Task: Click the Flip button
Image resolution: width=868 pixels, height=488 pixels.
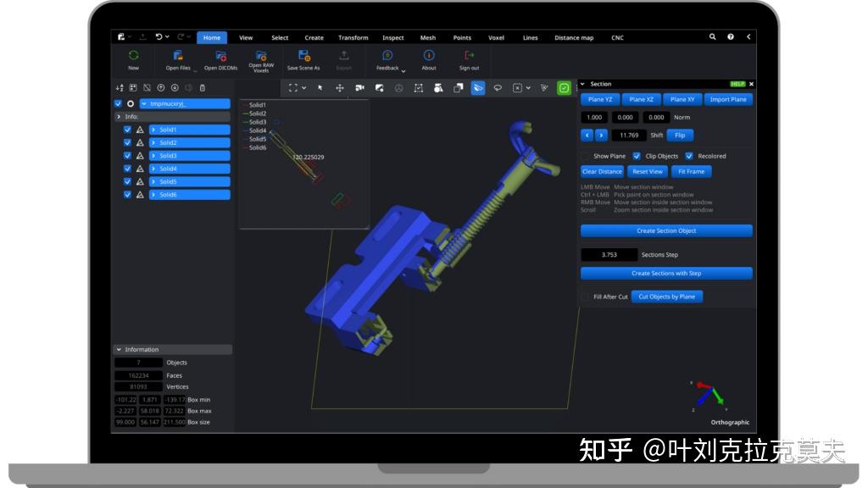Action: [680, 135]
